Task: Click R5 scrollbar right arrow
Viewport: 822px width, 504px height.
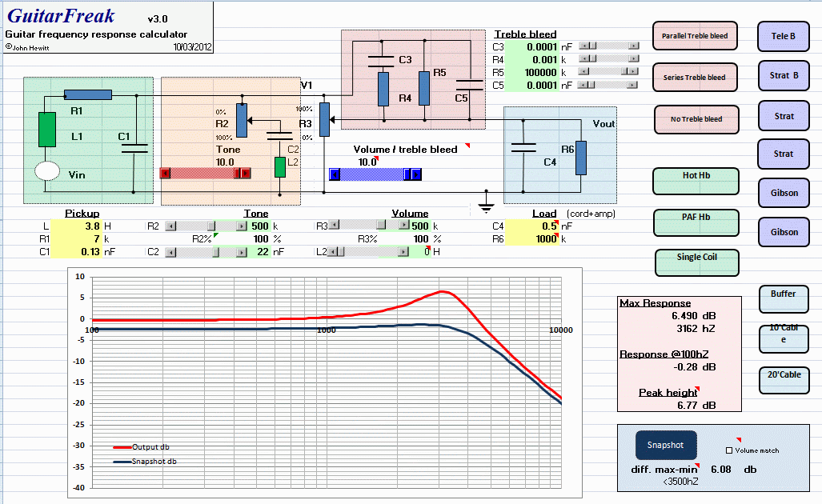Action: 633,71
